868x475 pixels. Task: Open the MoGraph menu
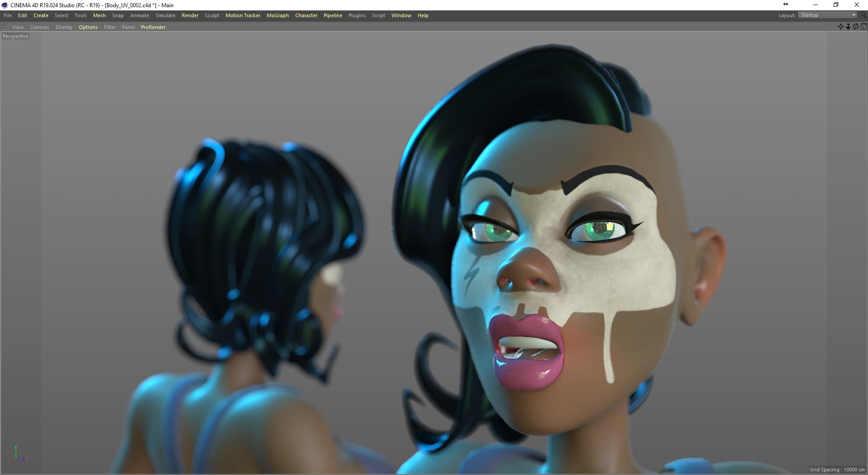278,15
